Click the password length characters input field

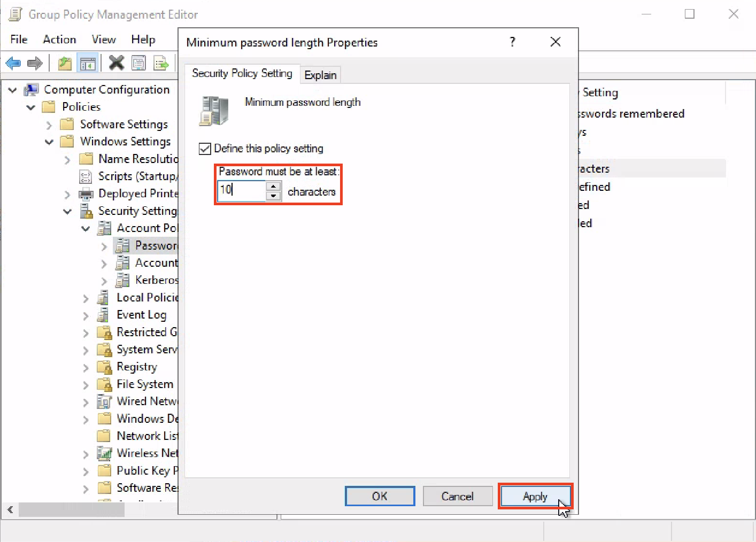242,190
